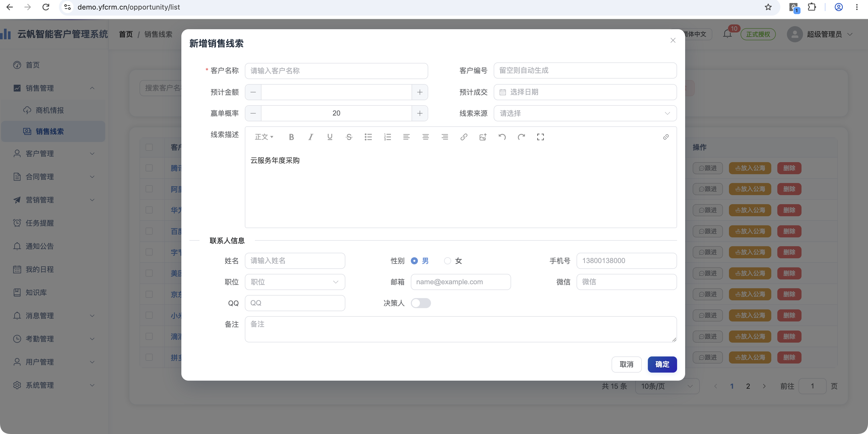Insert a numbered list
The height and width of the screenshot is (434, 868).
point(387,137)
